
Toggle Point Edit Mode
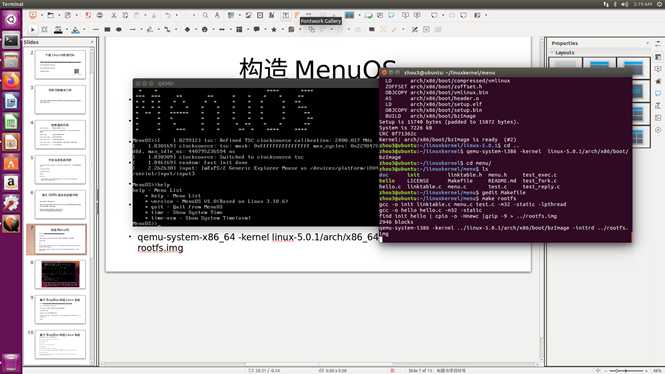pyautogui.click(x=415, y=30)
